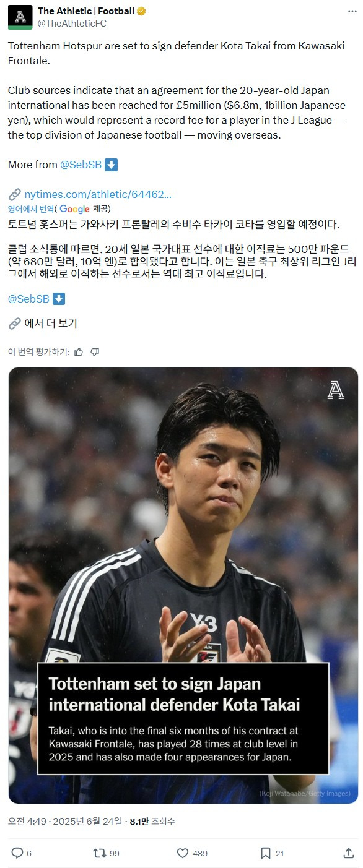Screen dimensions: 363x868
Task: Open The Athletic | Football display name
Action: tap(85, 11)
